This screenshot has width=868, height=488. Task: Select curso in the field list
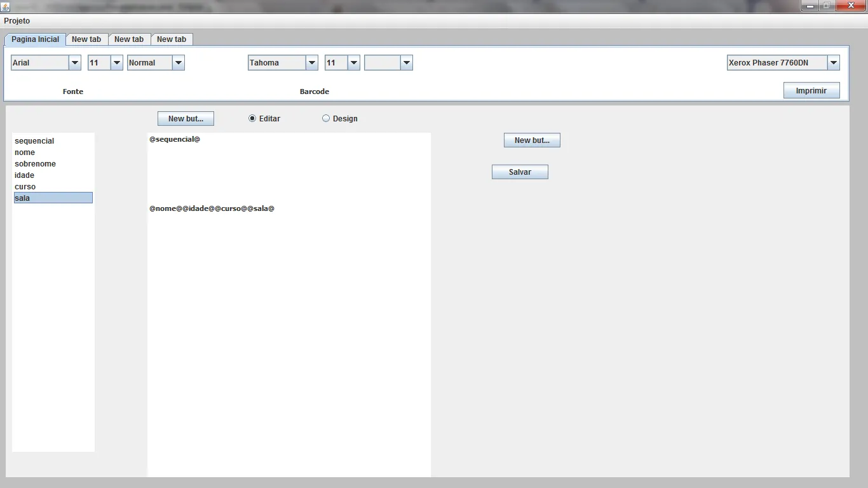pos(53,187)
